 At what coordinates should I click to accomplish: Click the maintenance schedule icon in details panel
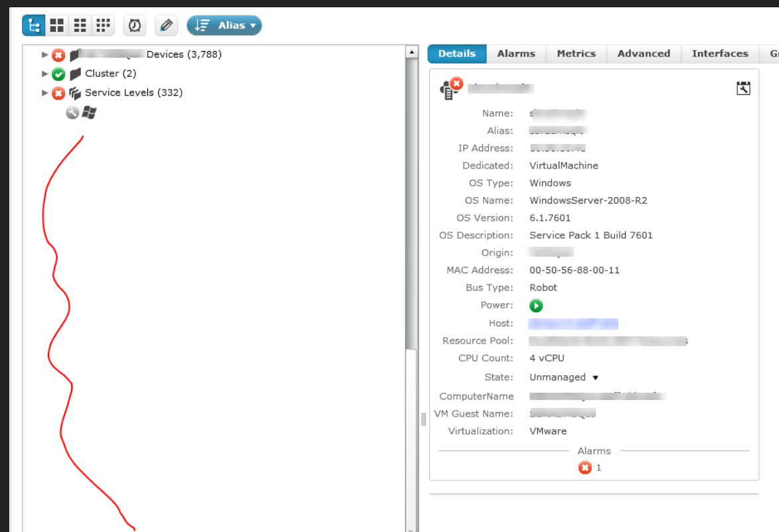(743, 88)
